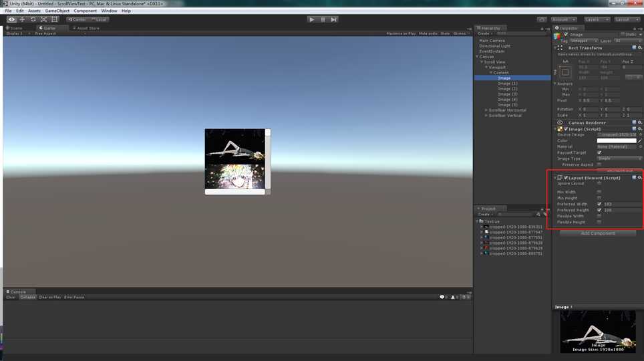Toggle the Image (Script) component checkbox
This screenshot has width=644, height=361.
(x=566, y=129)
